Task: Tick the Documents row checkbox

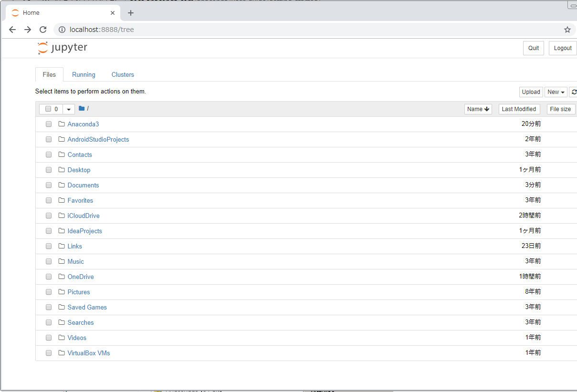Action: (x=49, y=185)
